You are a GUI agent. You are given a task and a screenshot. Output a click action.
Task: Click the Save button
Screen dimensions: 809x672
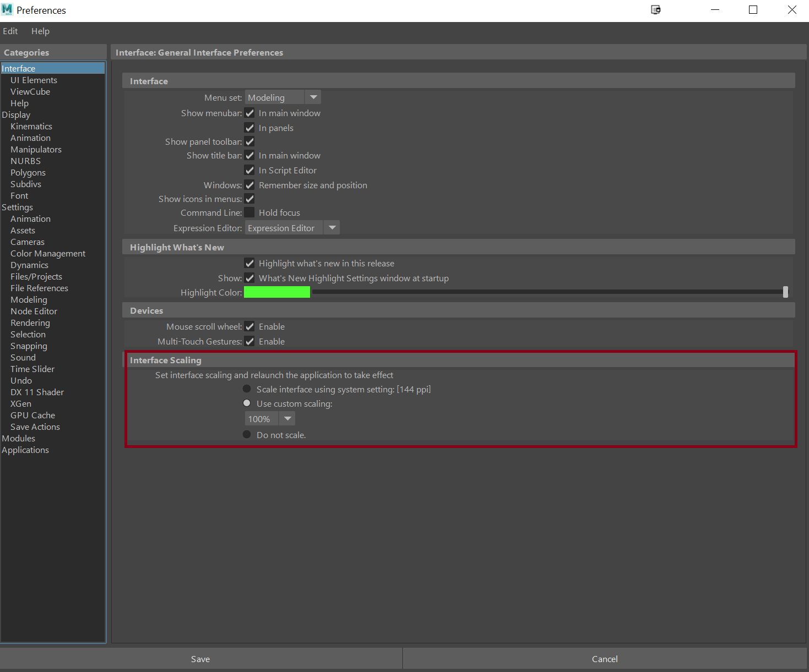200,658
